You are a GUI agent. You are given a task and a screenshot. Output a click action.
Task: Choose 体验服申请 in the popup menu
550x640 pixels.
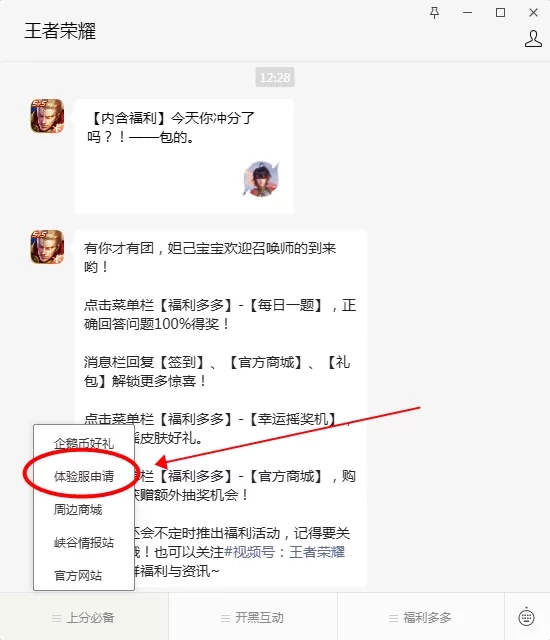(x=84, y=476)
